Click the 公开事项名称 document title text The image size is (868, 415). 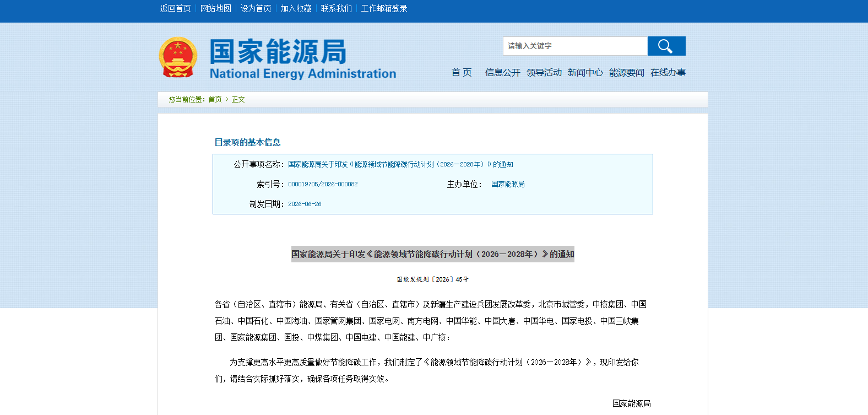pyautogui.click(x=400, y=164)
